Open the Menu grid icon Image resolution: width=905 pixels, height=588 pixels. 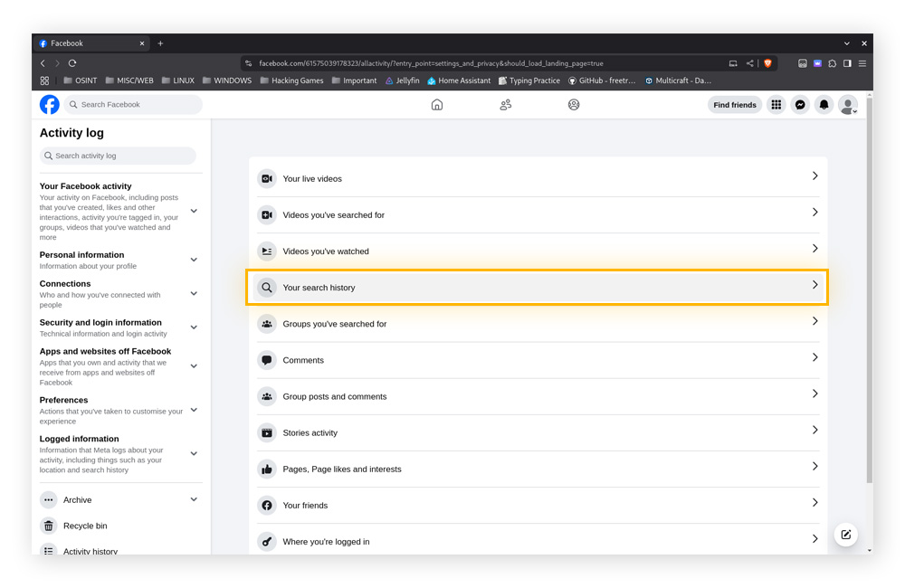point(776,104)
